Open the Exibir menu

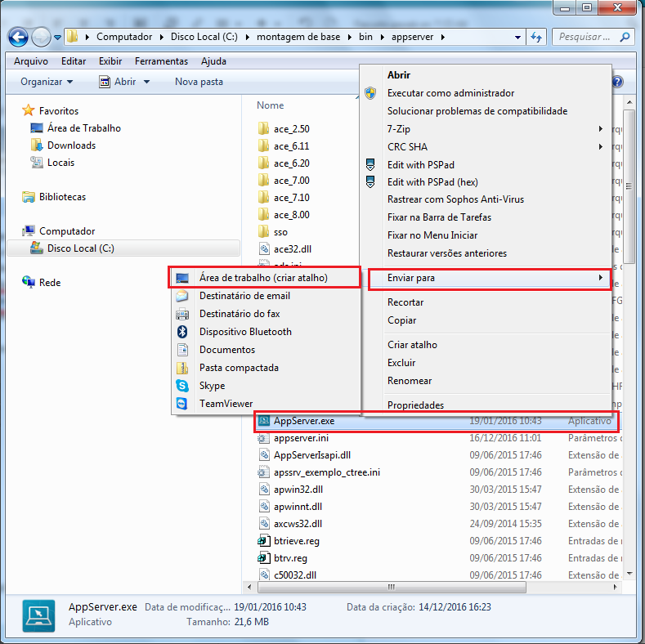(110, 61)
